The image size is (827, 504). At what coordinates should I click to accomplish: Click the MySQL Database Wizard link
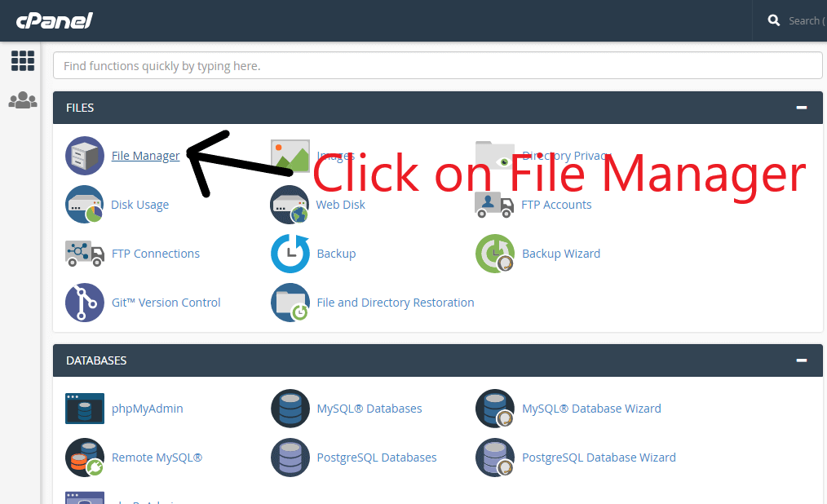pyautogui.click(x=591, y=409)
